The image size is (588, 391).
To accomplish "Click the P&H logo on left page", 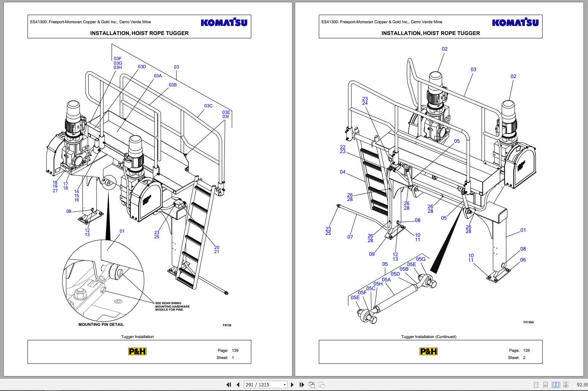I will tap(137, 351).
